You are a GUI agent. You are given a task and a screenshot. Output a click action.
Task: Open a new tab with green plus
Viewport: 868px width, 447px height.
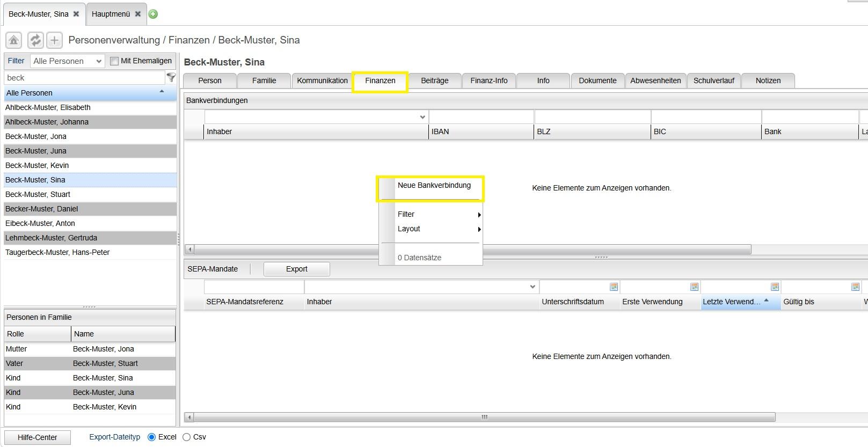pos(153,14)
